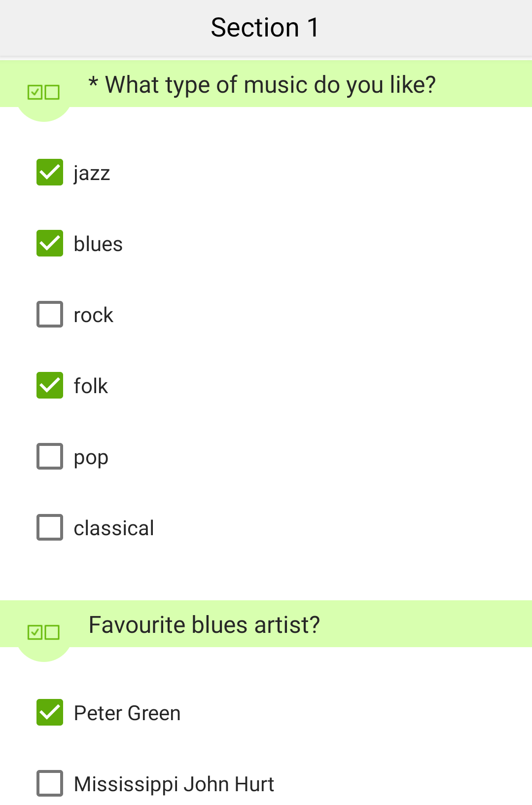
Task: Check the Mississippi John Hurt checkbox
Action: tap(50, 783)
